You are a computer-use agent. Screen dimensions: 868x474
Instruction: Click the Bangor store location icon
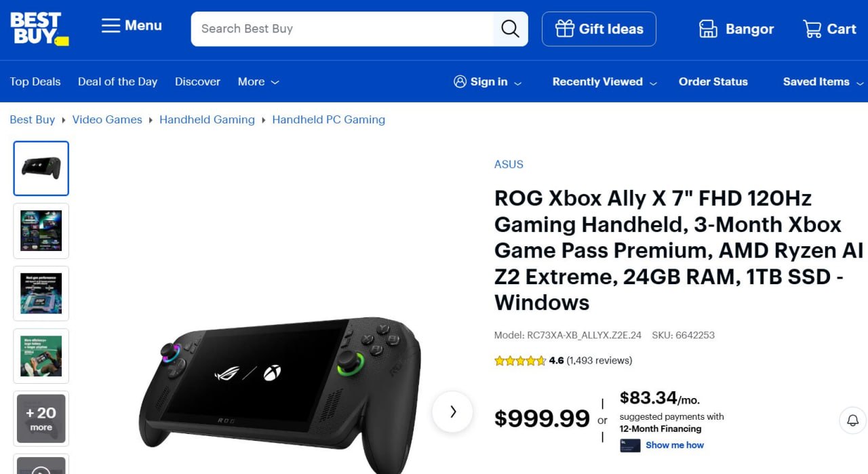coord(708,28)
